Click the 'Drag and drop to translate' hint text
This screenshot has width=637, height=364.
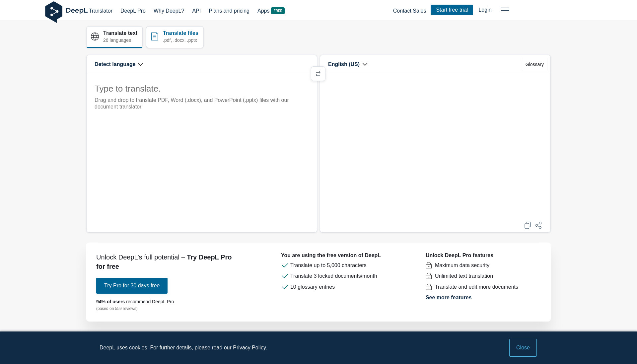tap(192, 104)
